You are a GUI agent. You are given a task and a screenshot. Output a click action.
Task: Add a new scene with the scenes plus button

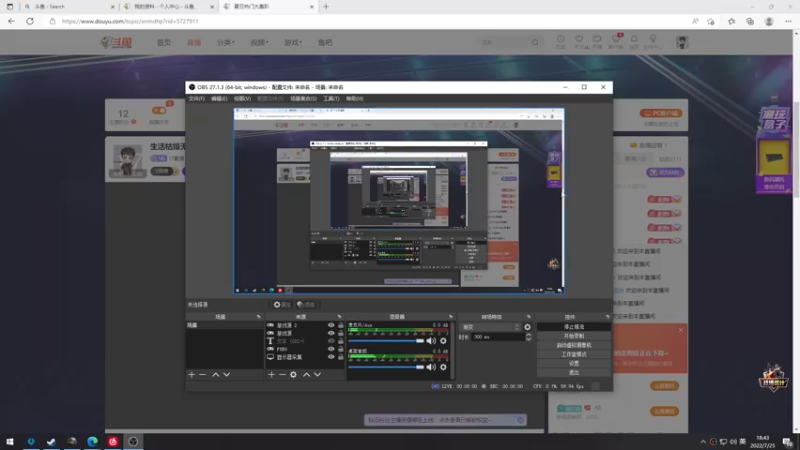click(x=191, y=374)
